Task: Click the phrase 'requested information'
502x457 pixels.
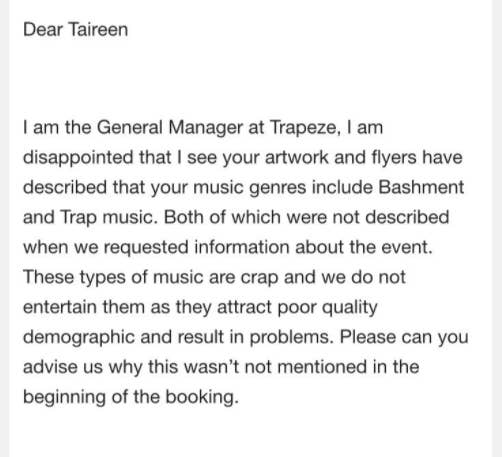Action: point(197,248)
